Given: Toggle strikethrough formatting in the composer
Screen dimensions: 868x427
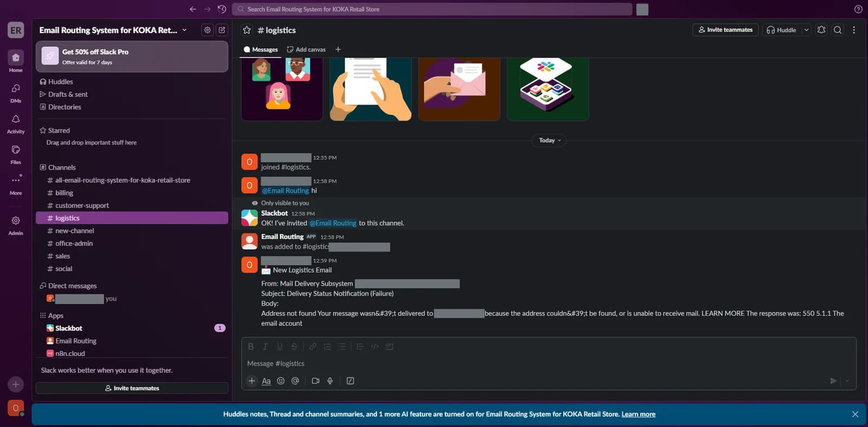Looking at the screenshot, I should click(x=294, y=347).
